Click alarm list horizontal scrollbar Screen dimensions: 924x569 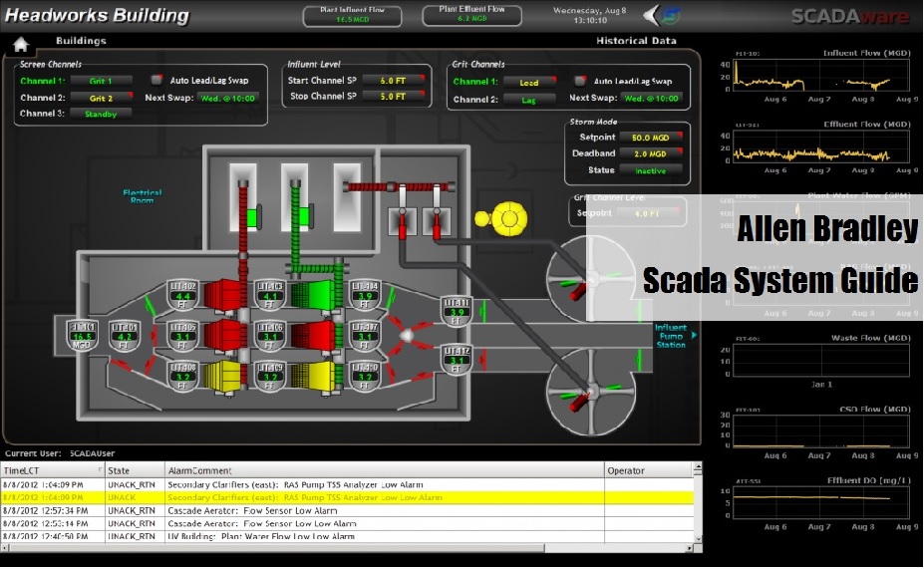click(x=348, y=548)
